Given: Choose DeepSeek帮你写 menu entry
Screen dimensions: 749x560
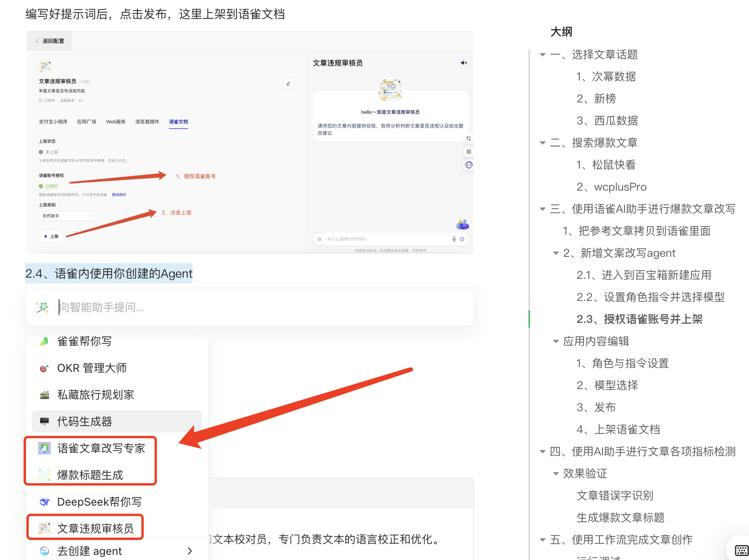Looking at the screenshot, I should click(x=117, y=502).
